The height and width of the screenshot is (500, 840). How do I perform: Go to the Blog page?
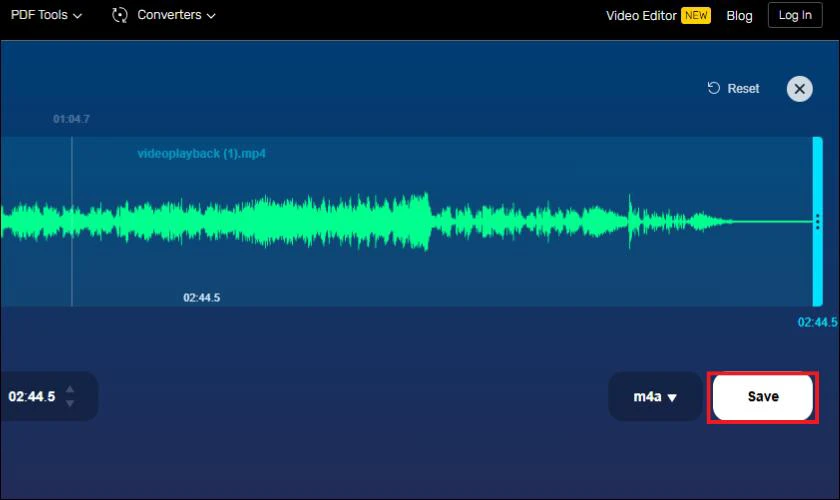point(739,16)
